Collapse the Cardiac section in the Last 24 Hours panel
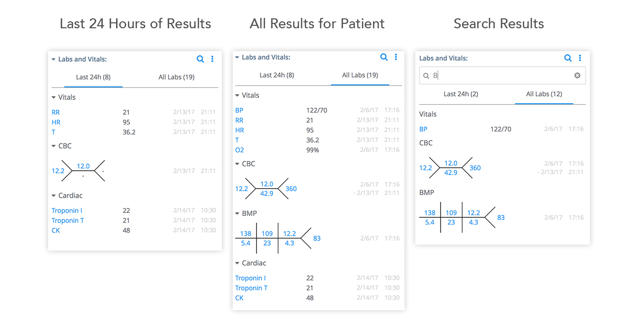Image resolution: width=644 pixels, height=330 pixels. point(54,196)
